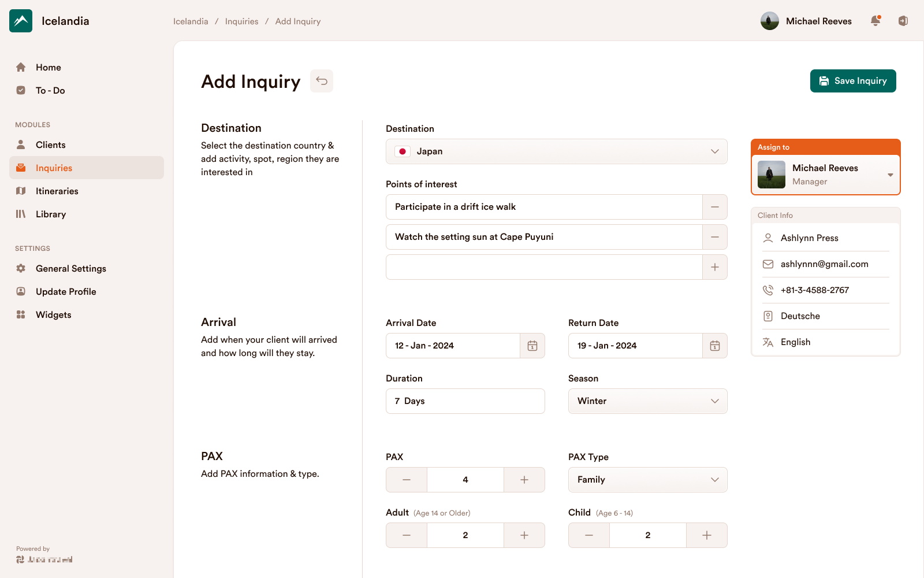The height and width of the screenshot is (578, 924).
Task: Decrease the Child count
Action: click(x=589, y=535)
